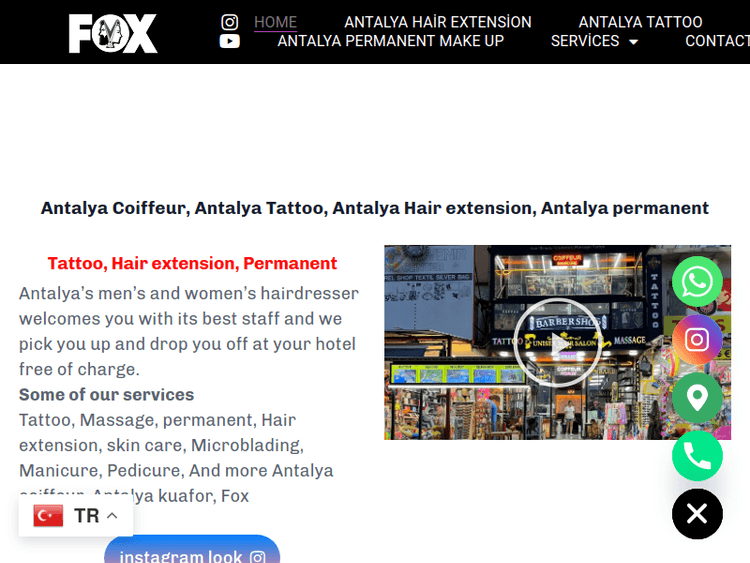
Task: Expand the SERVİCES dropdown menu
Action: pyautogui.click(x=594, y=41)
